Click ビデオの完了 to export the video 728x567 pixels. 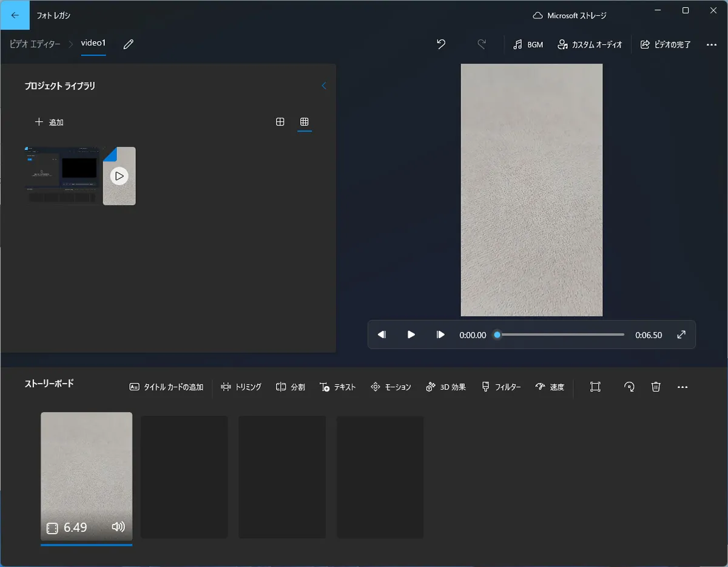click(666, 44)
